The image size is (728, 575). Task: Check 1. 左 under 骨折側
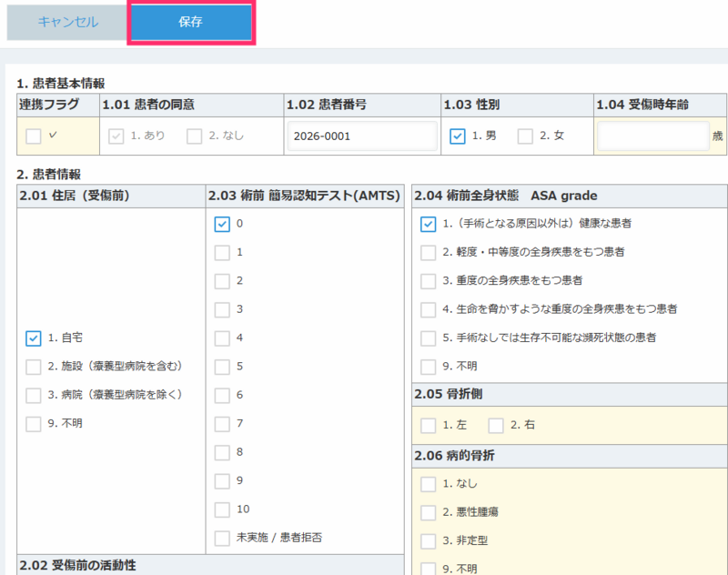click(428, 426)
